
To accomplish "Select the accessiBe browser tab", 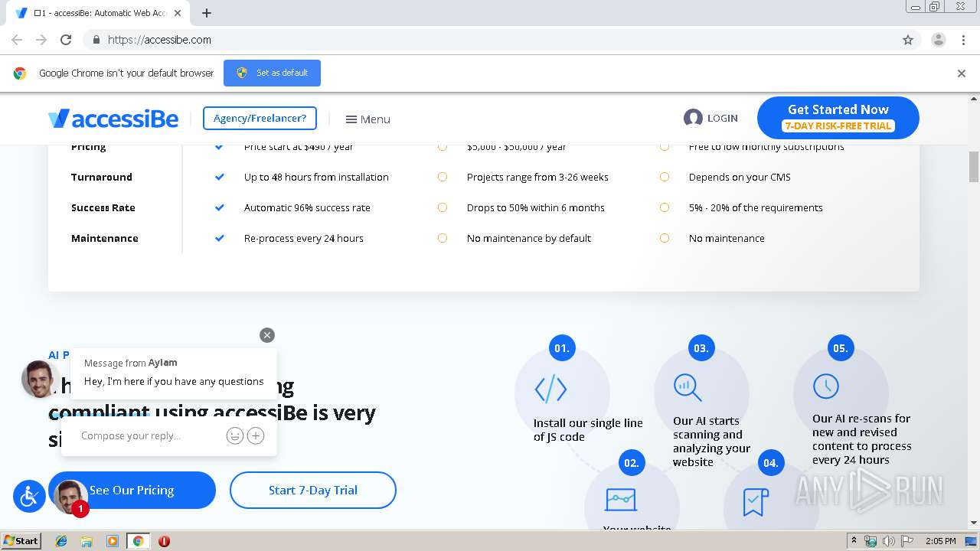I will tap(98, 13).
